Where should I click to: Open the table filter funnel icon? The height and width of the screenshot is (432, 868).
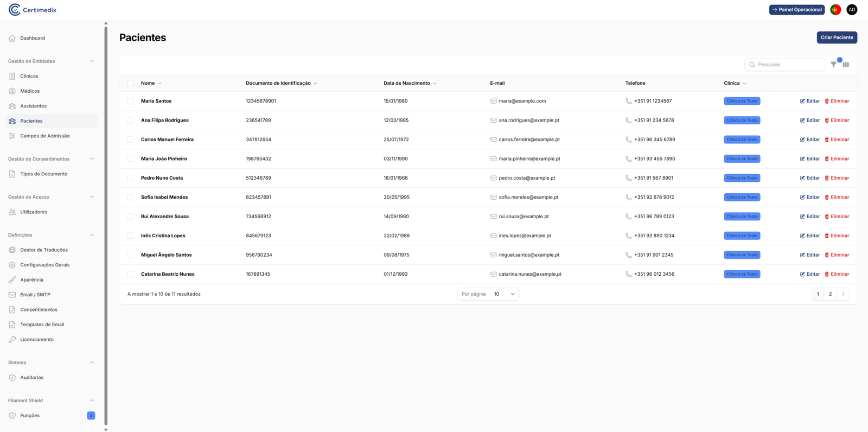[x=834, y=65]
